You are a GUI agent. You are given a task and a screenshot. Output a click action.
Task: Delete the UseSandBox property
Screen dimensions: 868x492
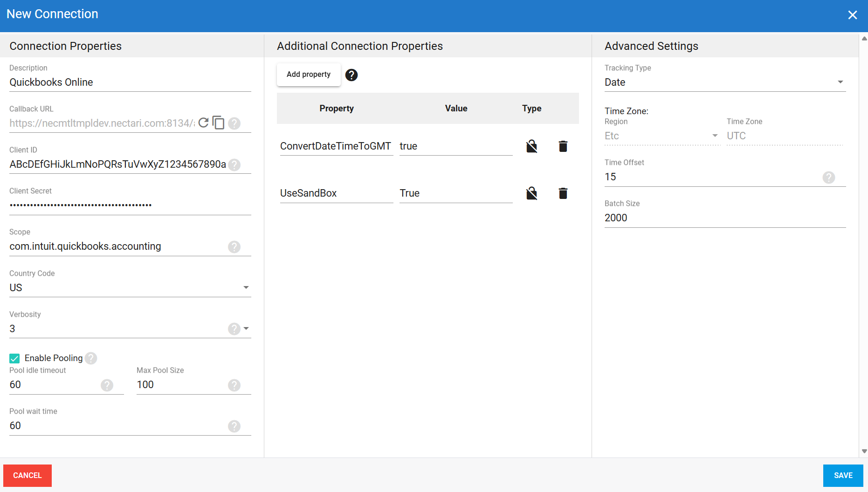pos(563,193)
